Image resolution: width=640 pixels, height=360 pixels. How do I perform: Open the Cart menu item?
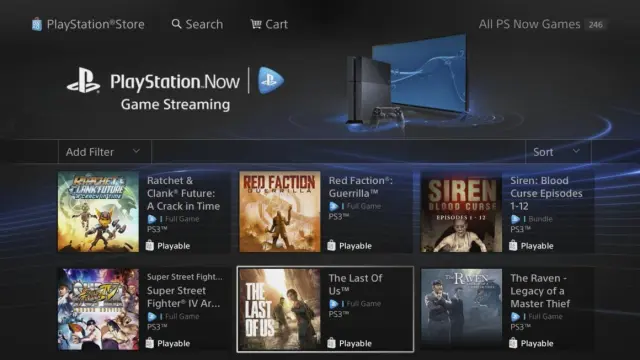point(269,24)
